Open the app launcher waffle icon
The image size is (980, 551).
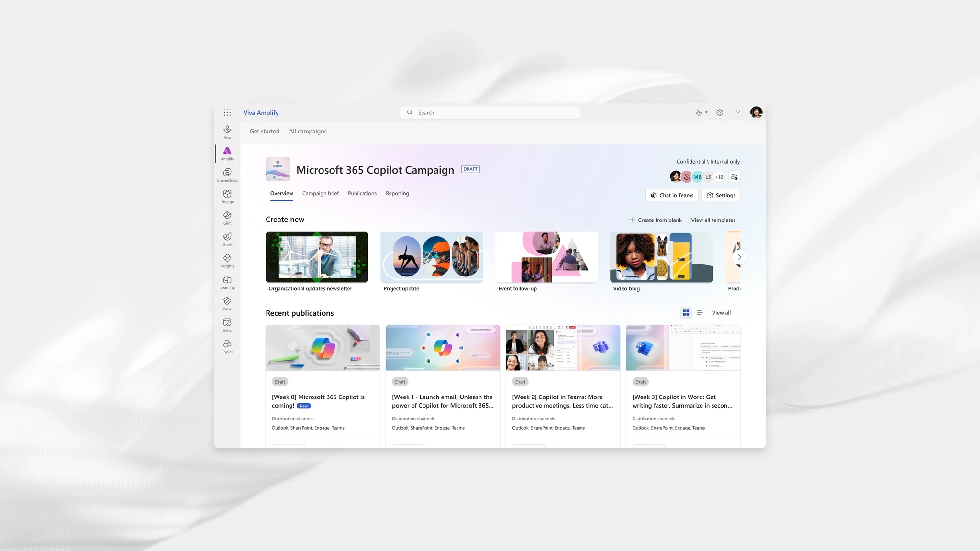coord(227,112)
